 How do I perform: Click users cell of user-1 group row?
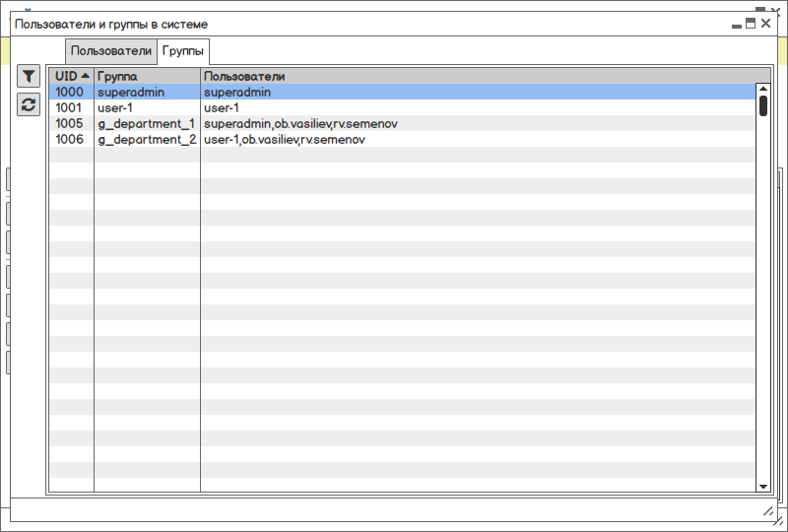click(478, 107)
